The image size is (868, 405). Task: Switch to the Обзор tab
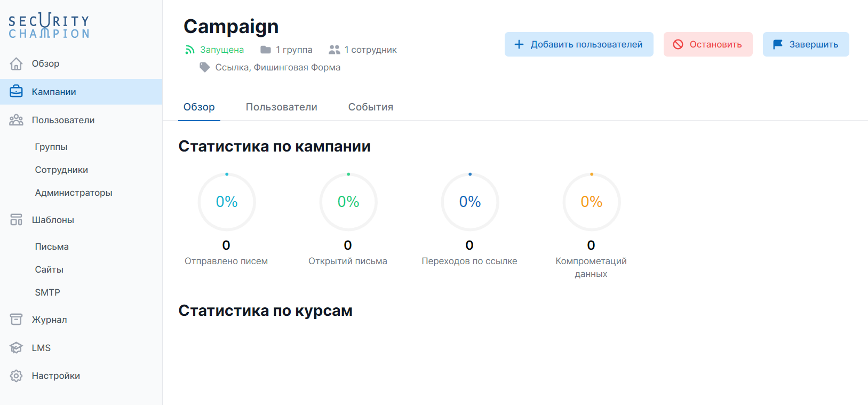[199, 107]
